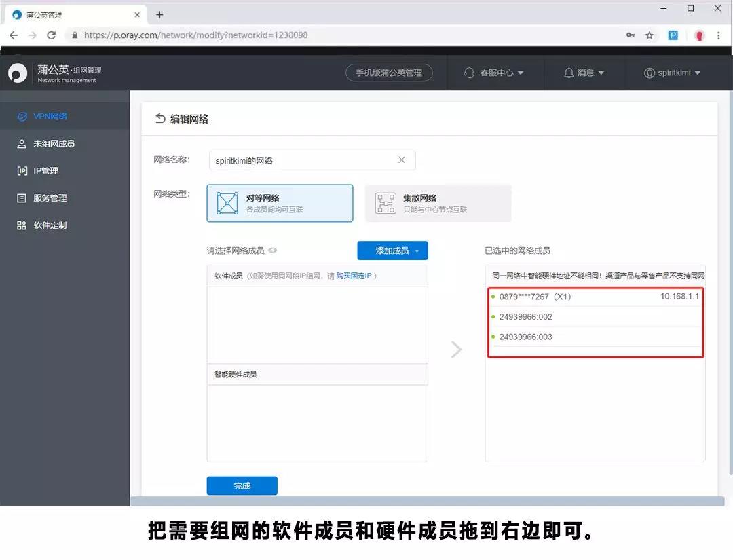Open the browser profile avatar

pyautogui.click(x=699, y=35)
